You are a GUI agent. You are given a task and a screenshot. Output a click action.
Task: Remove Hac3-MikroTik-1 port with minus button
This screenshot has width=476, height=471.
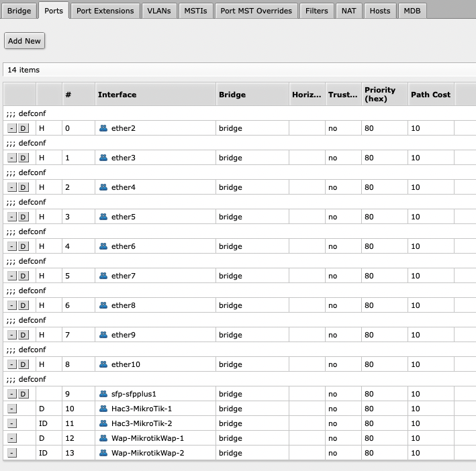click(12, 409)
